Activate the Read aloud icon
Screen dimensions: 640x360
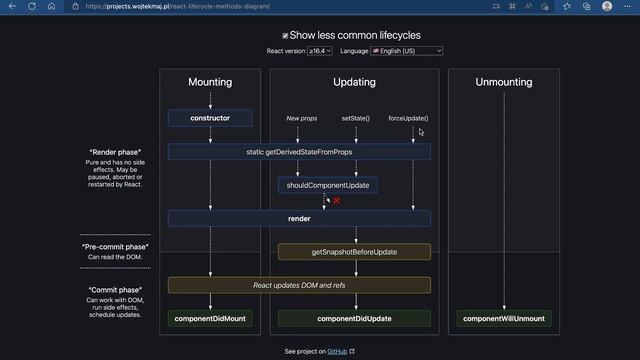(x=528, y=6)
